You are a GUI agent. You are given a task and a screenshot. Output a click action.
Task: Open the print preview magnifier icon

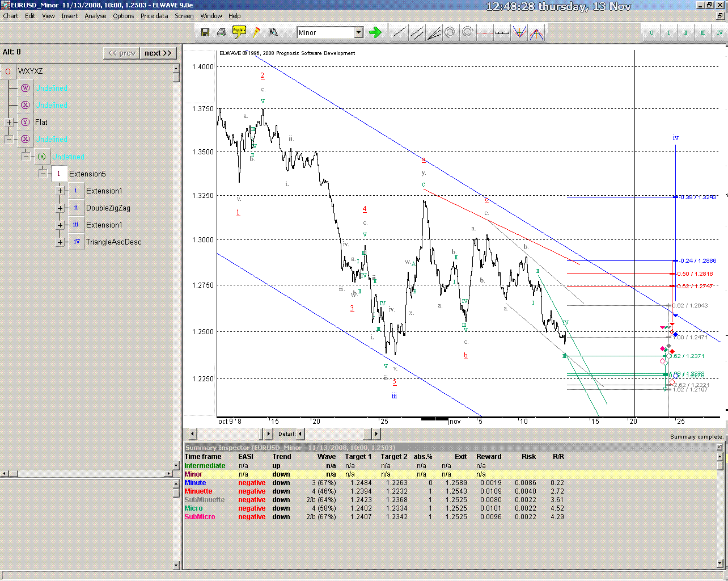[273, 32]
